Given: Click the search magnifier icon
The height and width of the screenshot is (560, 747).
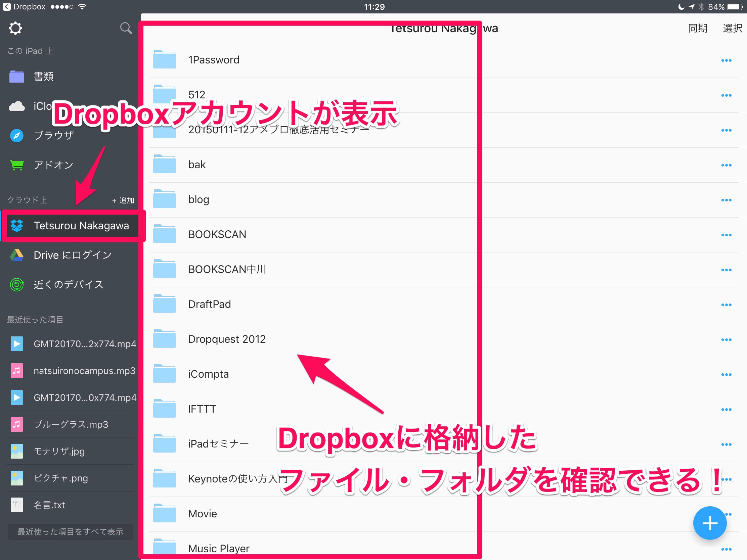Looking at the screenshot, I should click(x=126, y=28).
